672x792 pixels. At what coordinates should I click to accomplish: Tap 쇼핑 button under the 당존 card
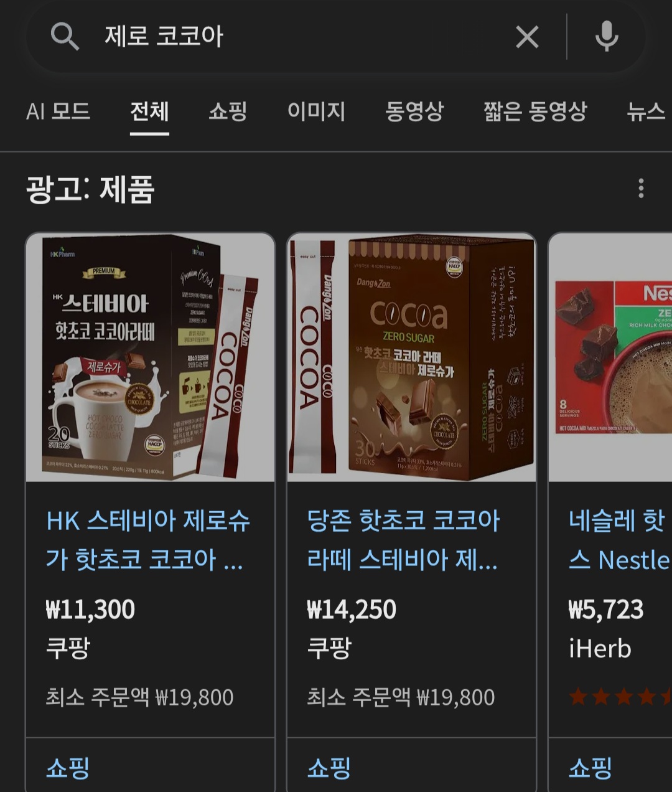(329, 767)
